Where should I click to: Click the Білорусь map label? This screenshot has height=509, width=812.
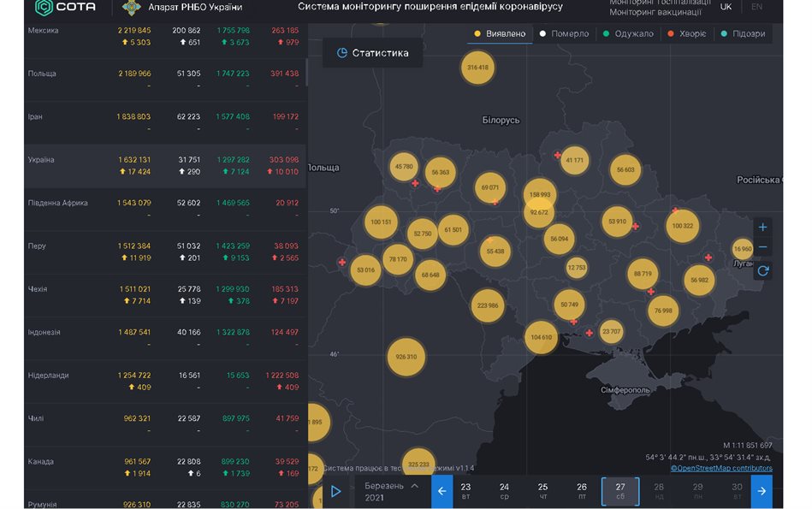click(x=501, y=120)
